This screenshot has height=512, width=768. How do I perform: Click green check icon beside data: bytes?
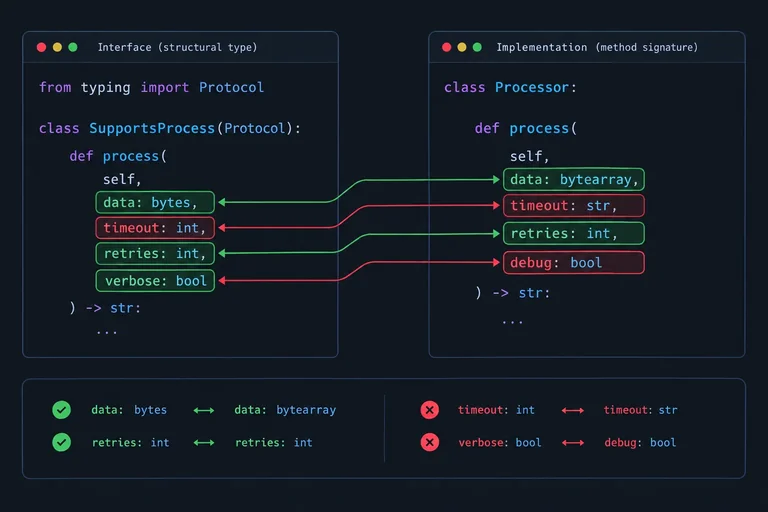62,410
